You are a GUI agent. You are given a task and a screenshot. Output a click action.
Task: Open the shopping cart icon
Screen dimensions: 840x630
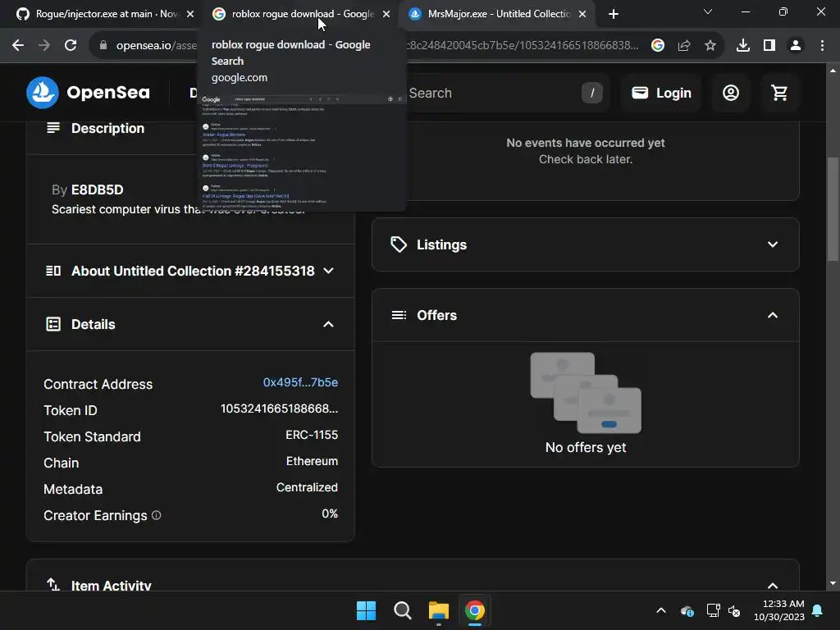point(779,93)
